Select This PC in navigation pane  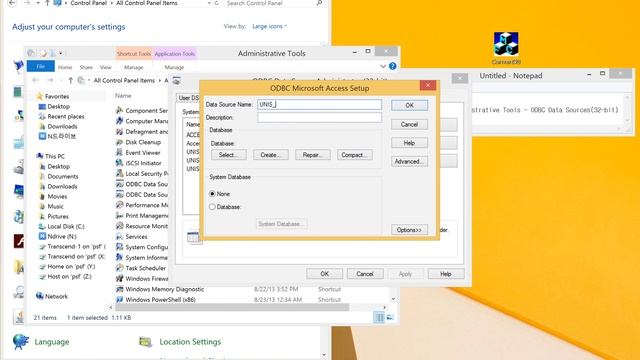(x=55, y=156)
